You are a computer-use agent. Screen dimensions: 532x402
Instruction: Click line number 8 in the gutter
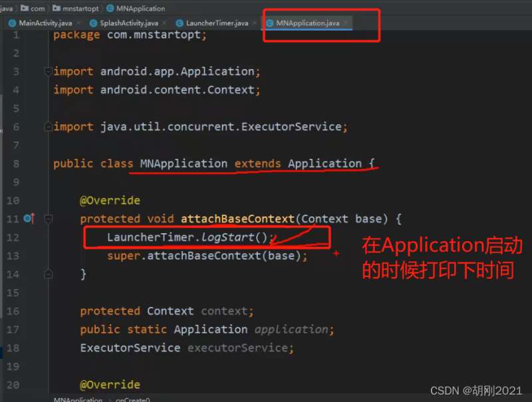(x=16, y=163)
